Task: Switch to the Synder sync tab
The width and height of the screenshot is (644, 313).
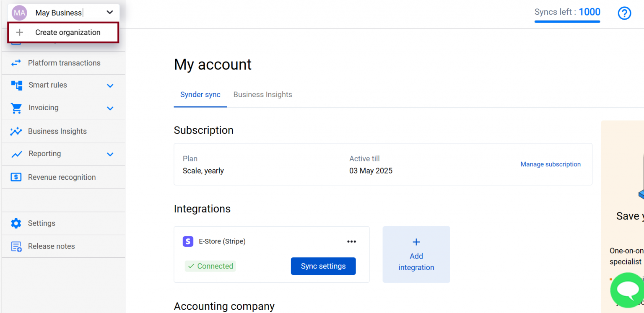Action: [200, 95]
